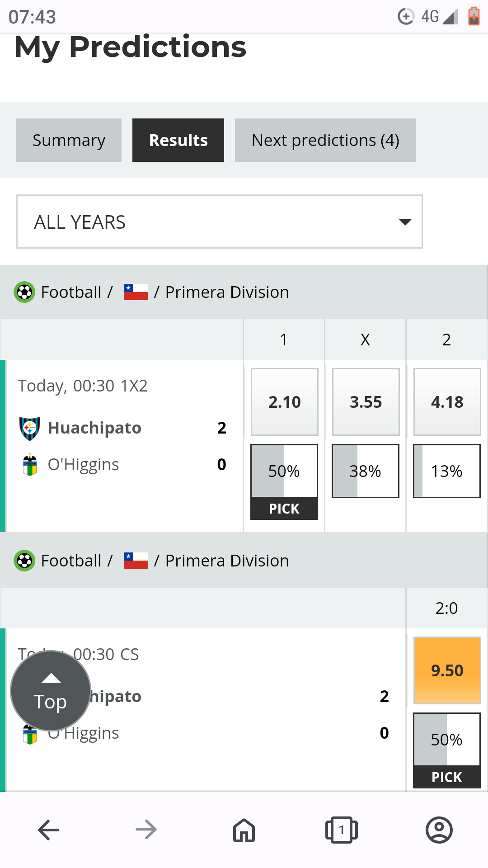Switch to the Summary tab
Screen dimensions: 488x868
(x=69, y=140)
